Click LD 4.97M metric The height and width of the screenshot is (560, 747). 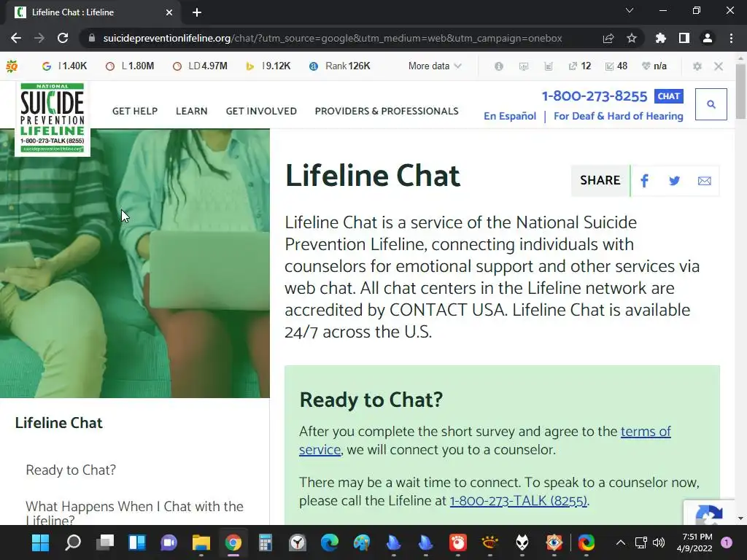(x=200, y=66)
